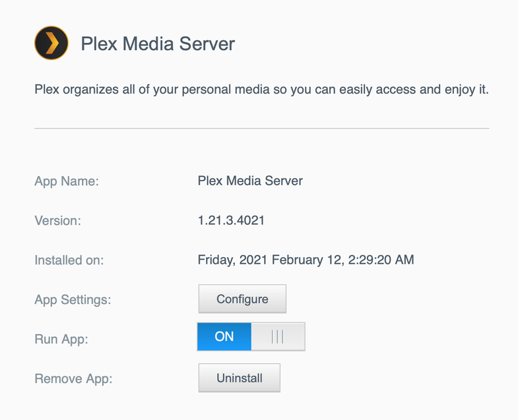This screenshot has width=518, height=420.
Task: Click the Run App field label
Action: (x=61, y=339)
